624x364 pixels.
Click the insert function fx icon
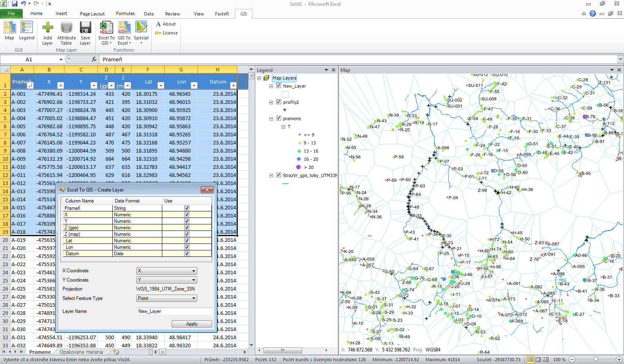94,59
